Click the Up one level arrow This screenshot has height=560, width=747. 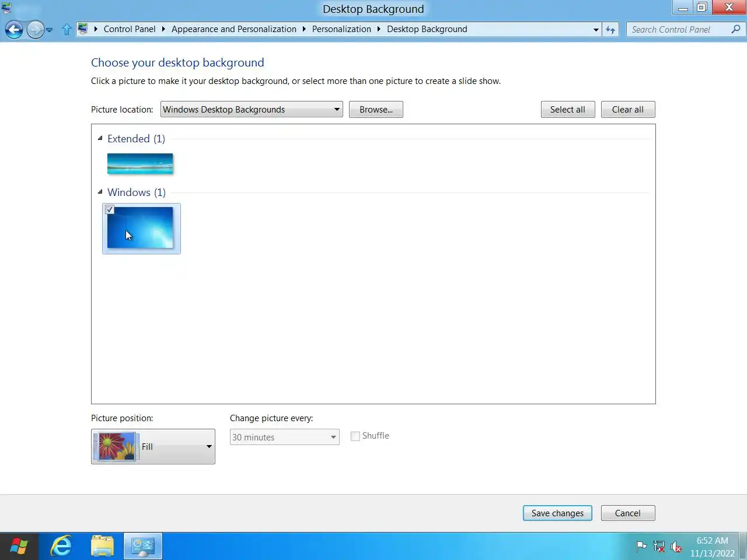67,29
